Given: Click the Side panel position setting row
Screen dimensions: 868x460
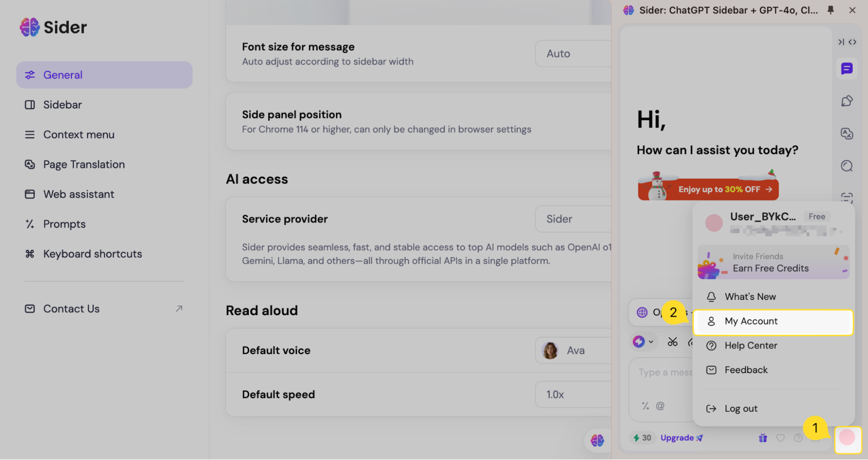Looking at the screenshot, I should 419,122.
